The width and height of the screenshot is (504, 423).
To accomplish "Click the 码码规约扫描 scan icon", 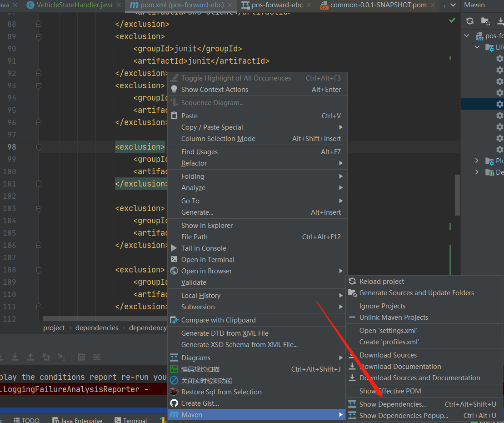I will click(174, 369).
